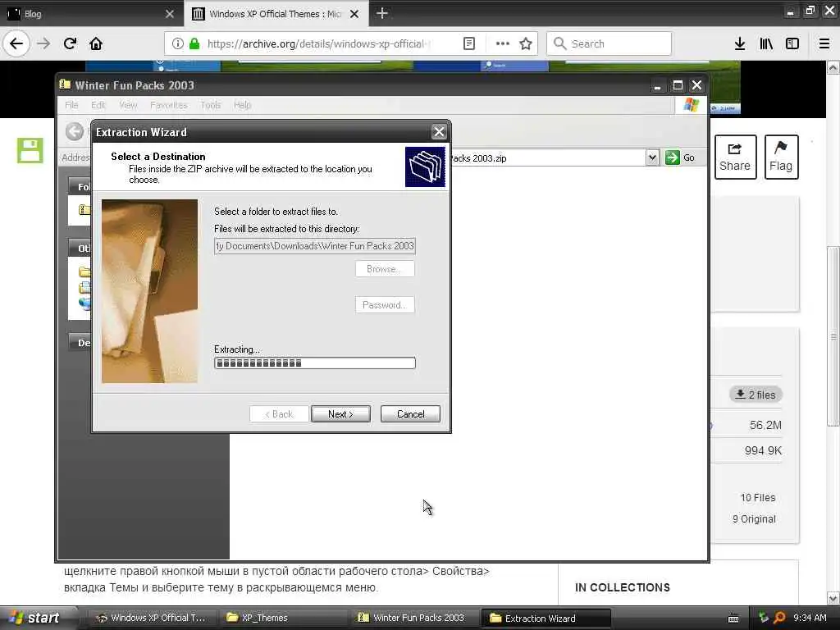The width and height of the screenshot is (840, 630).
Task: Show site information icon in address bar
Action: click(178, 43)
